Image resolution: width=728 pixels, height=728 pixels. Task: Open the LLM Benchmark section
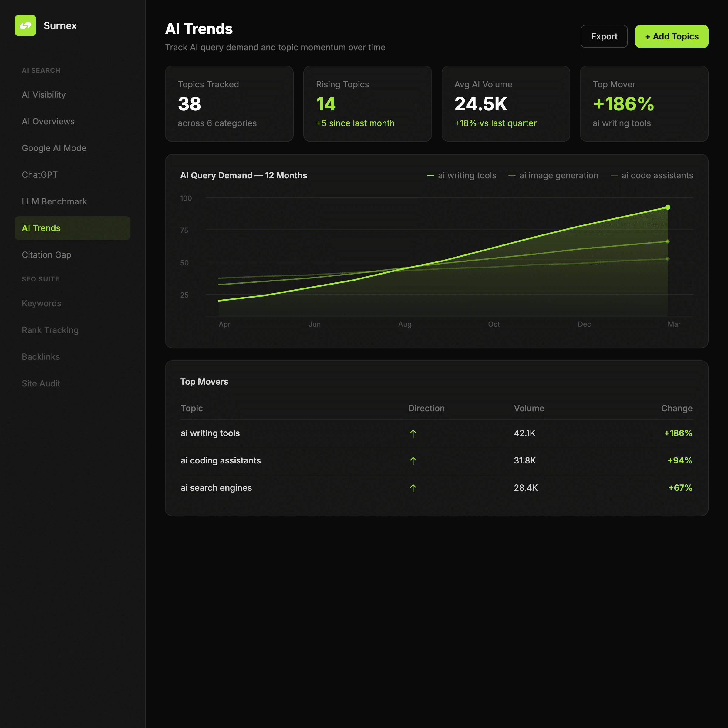pos(54,201)
